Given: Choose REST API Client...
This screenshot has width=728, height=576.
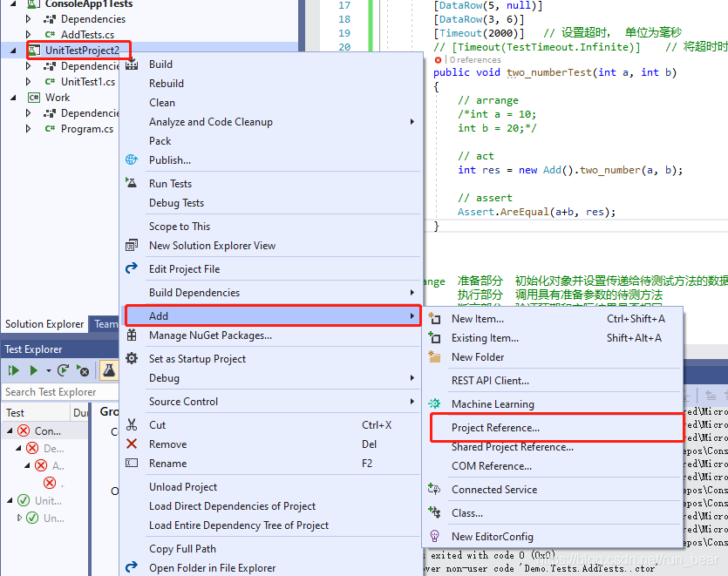Looking at the screenshot, I should (x=553, y=380).
